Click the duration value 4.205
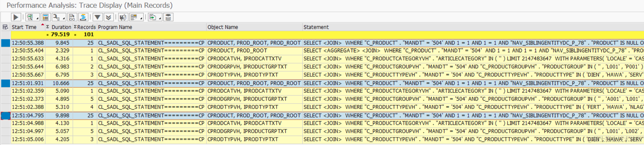 pyautogui.click(x=62, y=139)
